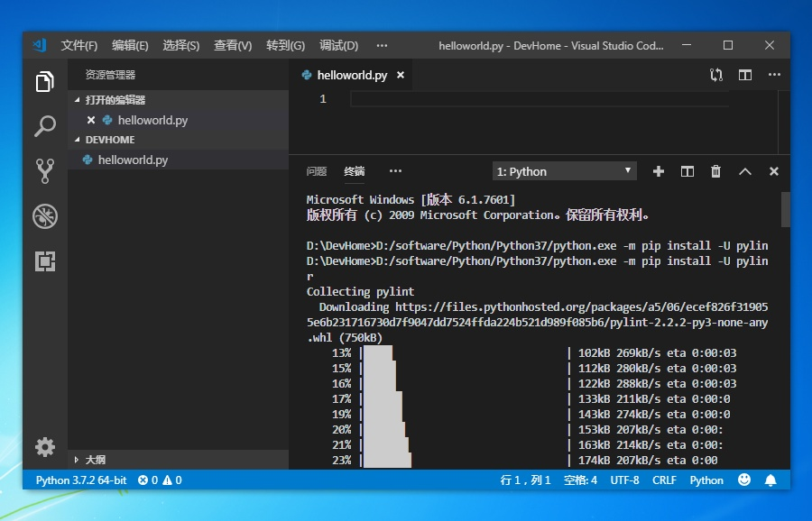Image resolution: width=812 pixels, height=521 pixels.
Task: Click errors and warnings count in status bar
Action: [160, 480]
